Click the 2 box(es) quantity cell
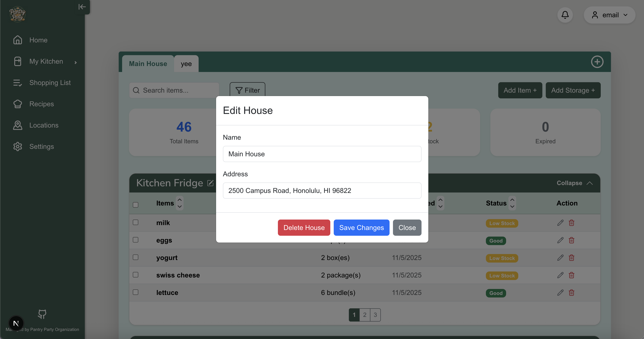 tap(335, 258)
